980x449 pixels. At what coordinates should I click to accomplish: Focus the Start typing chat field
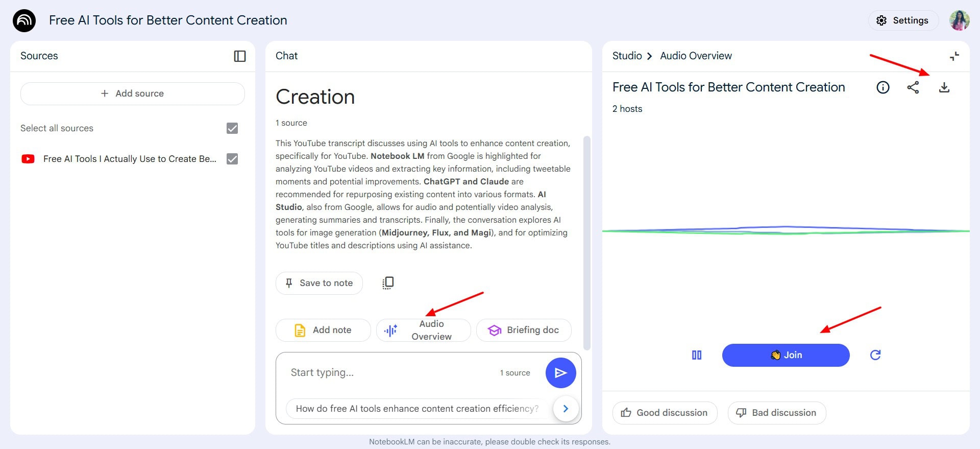point(388,373)
